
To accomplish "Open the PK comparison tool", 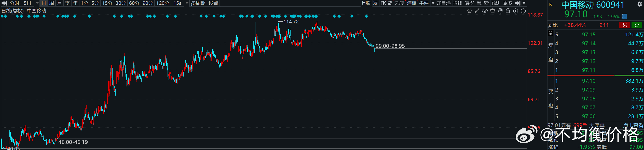I will click(383, 3).
